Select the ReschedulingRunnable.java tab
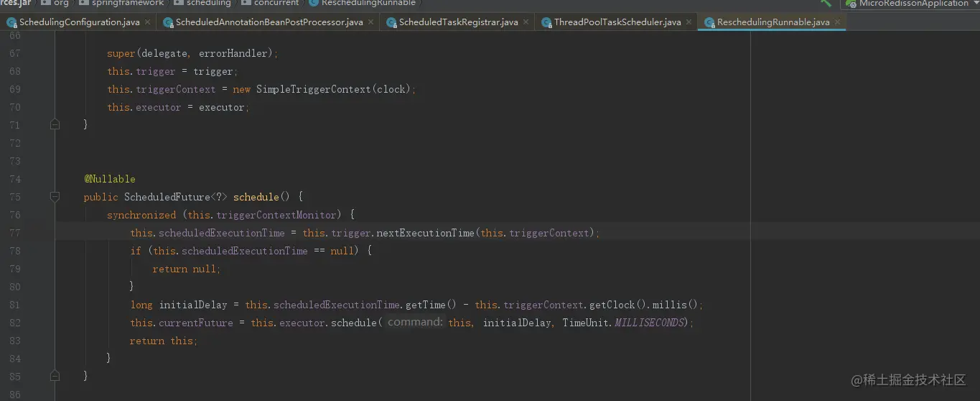This screenshot has height=401, width=980. pos(773,22)
